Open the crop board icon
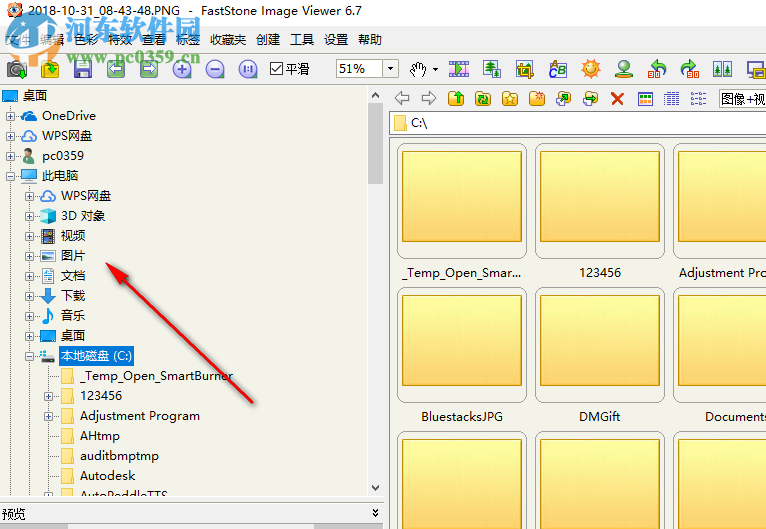The height and width of the screenshot is (529, 766). click(x=525, y=69)
